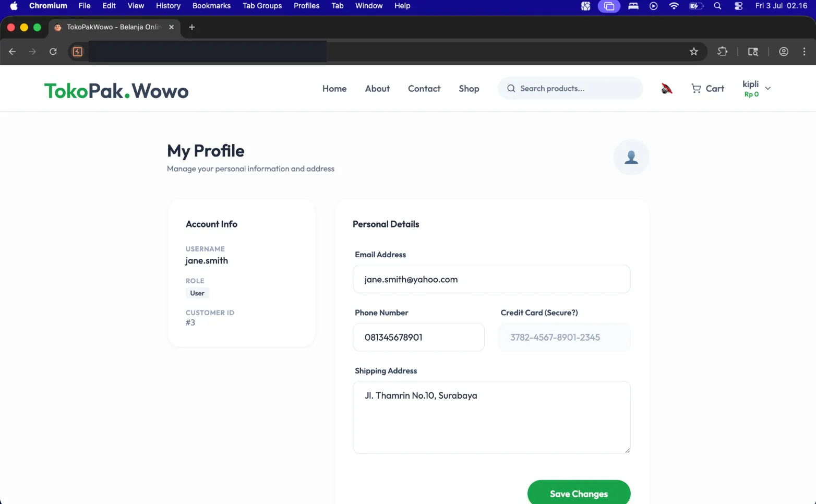Focus the Search products field

(x=570, y=89)
